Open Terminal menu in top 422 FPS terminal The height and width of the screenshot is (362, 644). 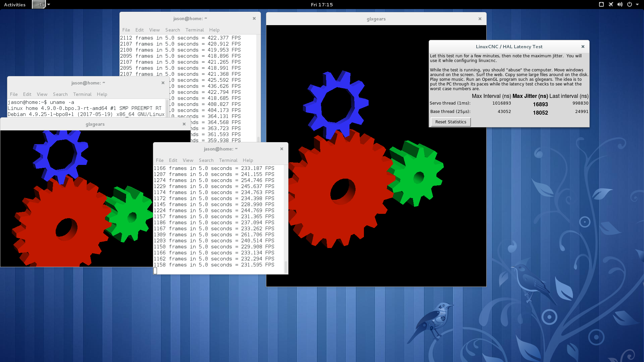click(x=195, y=30)
